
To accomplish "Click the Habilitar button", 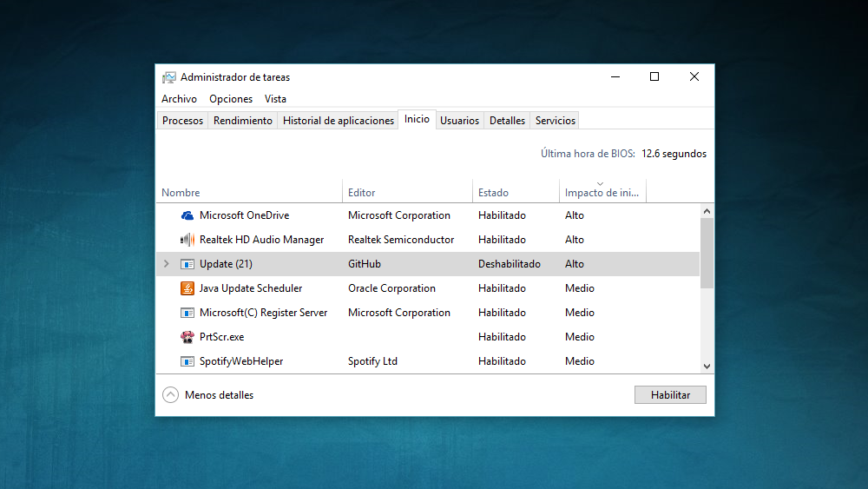I will click(x=670, y=395).
